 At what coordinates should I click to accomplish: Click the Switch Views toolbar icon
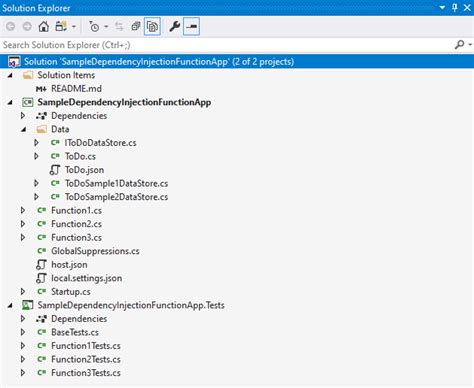point(61,26)
